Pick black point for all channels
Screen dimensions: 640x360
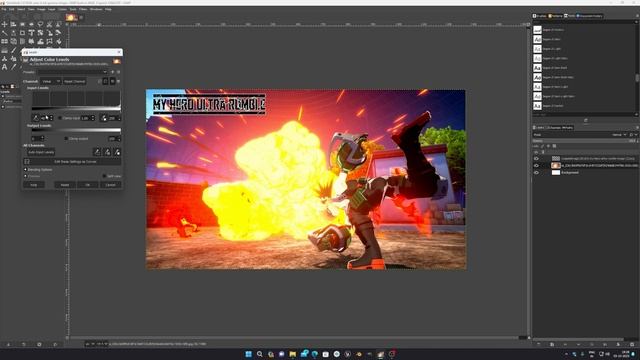[97, 152]
